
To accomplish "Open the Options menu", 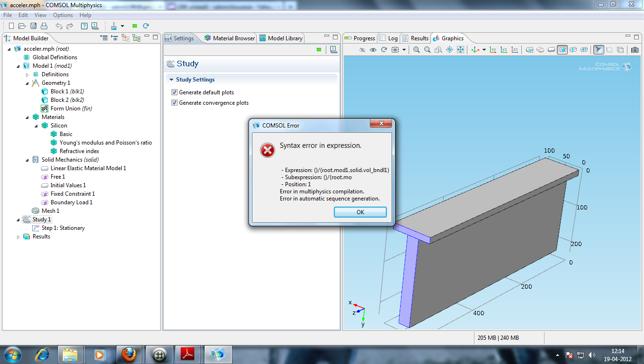I will coord(63,15).
